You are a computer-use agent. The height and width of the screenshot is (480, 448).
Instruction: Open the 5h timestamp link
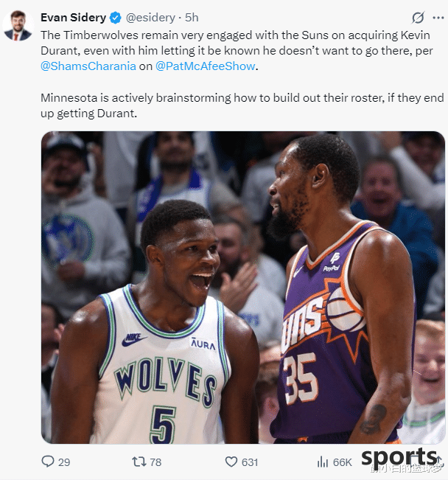(192, 18)
